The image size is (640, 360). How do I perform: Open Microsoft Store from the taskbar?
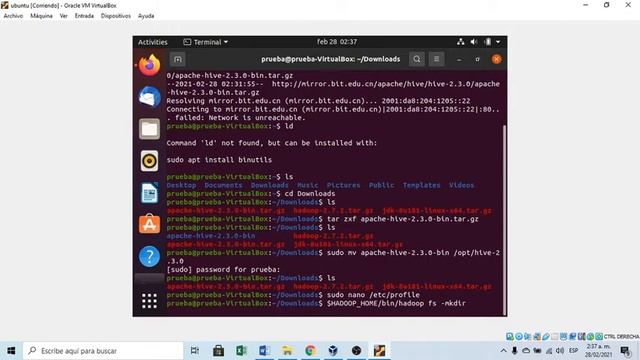(218, 351)
